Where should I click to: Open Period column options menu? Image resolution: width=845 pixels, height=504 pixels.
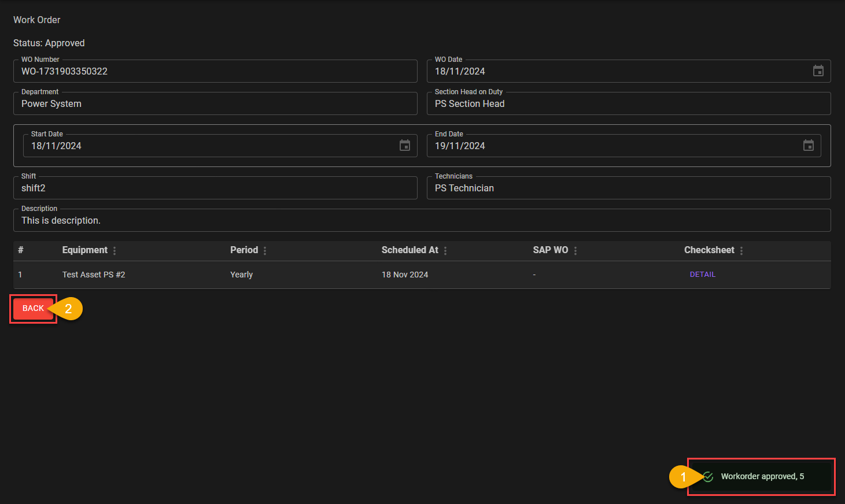tap(265, 250)
